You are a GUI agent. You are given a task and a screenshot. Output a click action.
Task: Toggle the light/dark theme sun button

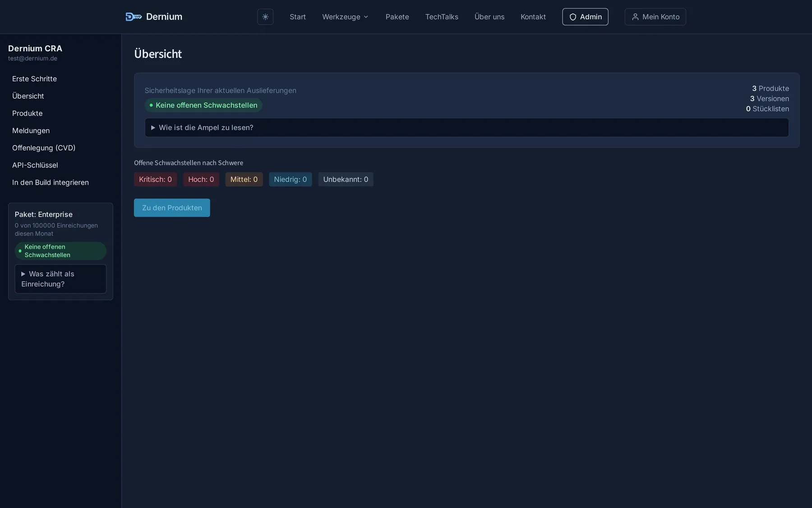(265, 17)
